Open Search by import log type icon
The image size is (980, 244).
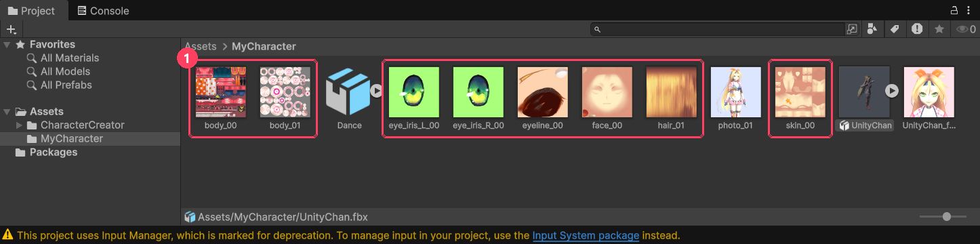pos(917,29)
